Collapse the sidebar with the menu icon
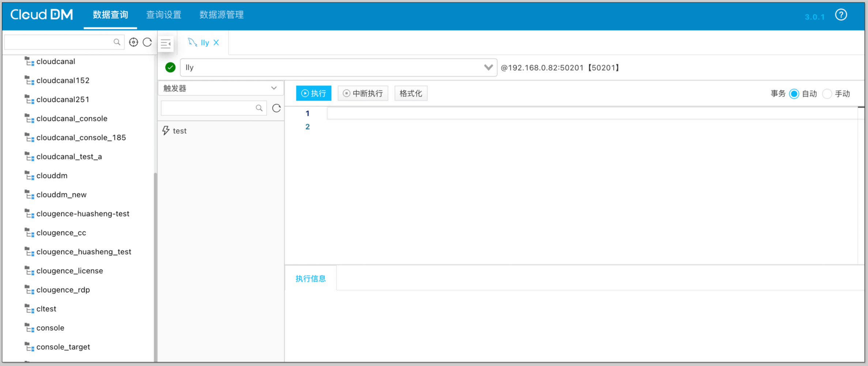Viewport: 868px width, 366px height. click(x=166, y=44)
